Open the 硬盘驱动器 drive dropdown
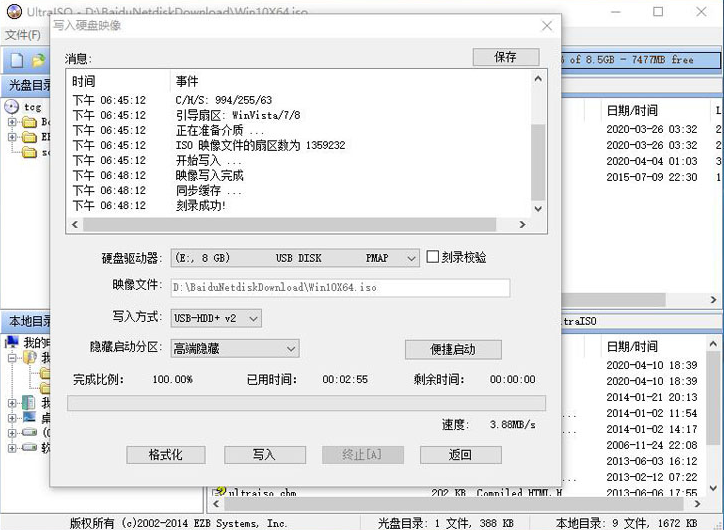 click(294, 258)
